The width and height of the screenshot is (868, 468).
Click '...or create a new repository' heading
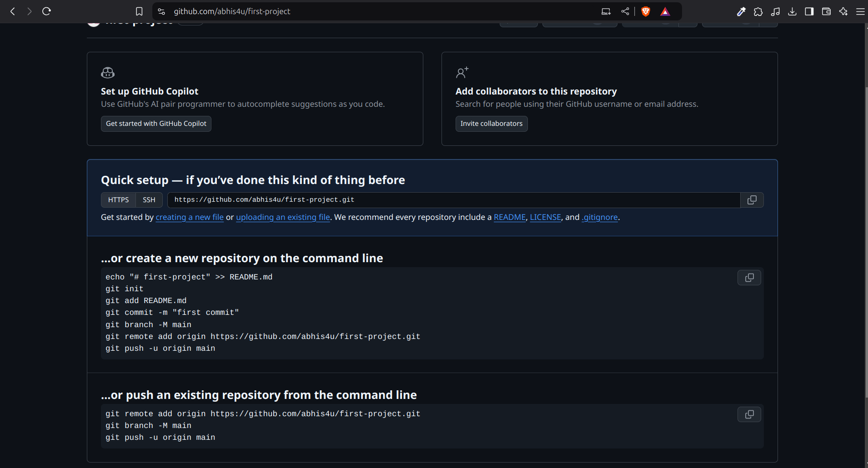coord(242,258)
